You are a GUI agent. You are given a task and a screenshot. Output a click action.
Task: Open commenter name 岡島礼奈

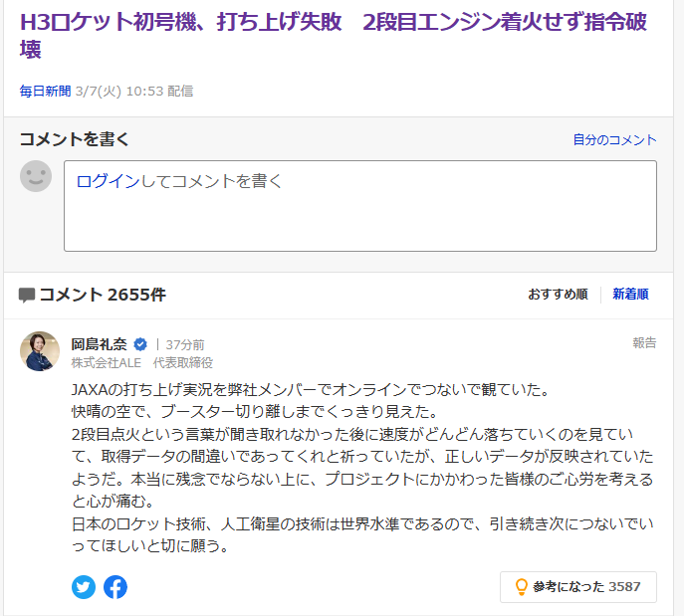click(x=99, y=344)
